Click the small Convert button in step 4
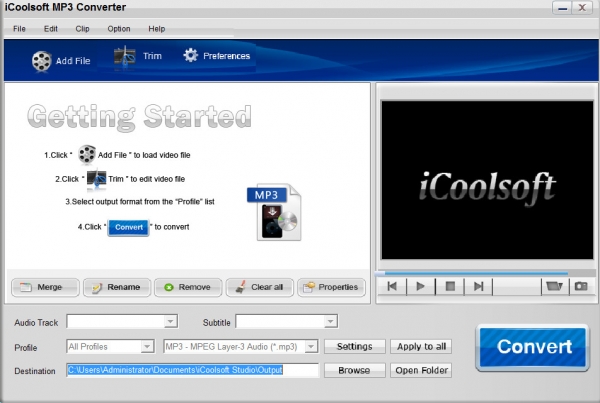 click(x=129, y=227)
